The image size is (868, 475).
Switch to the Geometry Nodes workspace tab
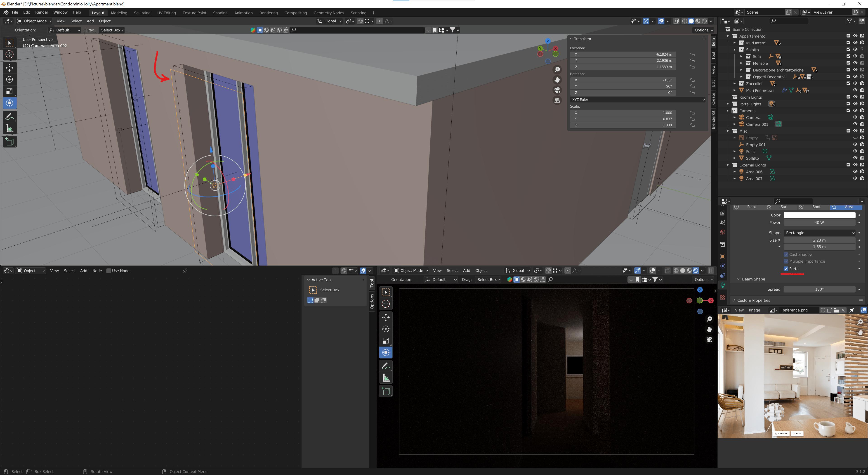pyautogui.click(x=328, y=13)
